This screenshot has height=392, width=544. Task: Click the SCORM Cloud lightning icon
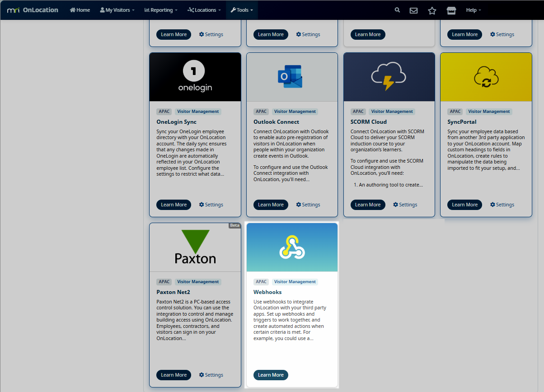[x=389, y=76]
